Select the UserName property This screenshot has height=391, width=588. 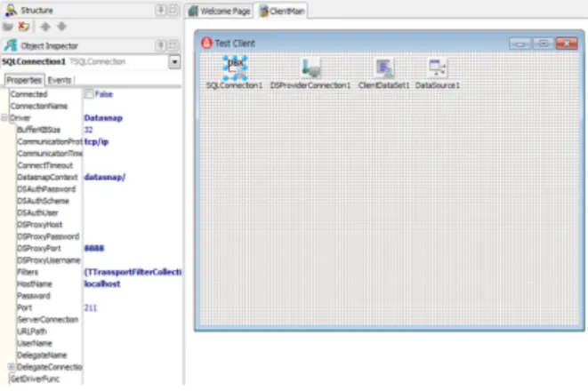click(35, 343)
